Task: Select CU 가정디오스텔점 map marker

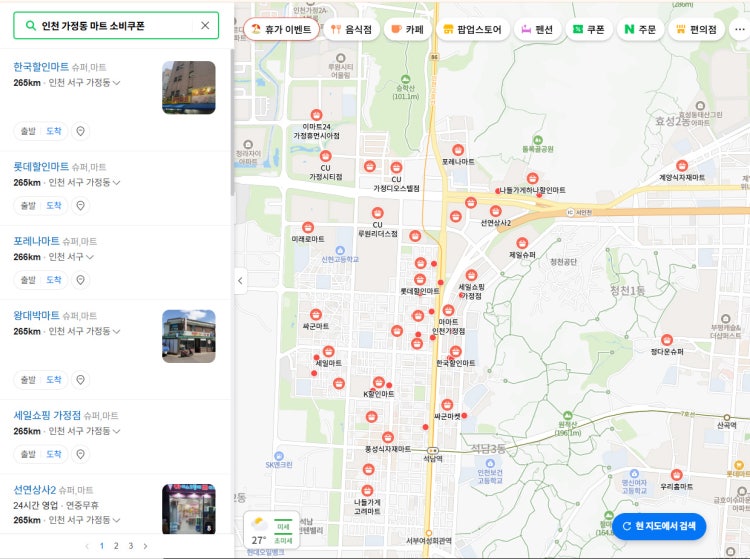Action: coord(396,167)
